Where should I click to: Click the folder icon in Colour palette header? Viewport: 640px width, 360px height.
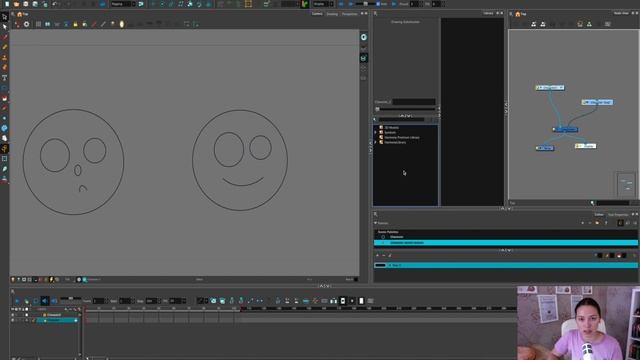[597, 223]
